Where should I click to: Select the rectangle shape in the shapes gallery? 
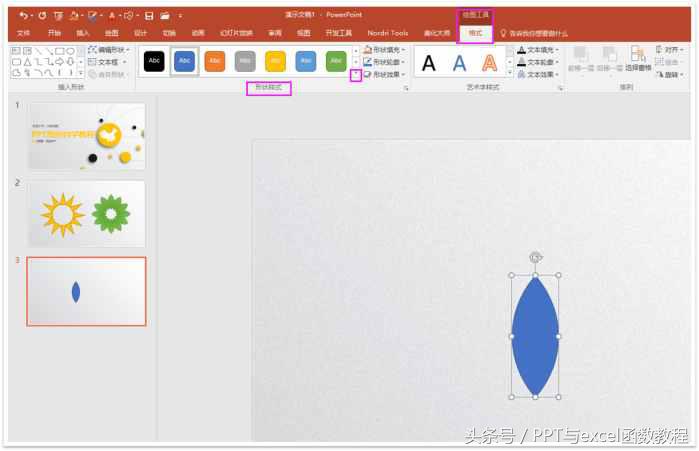point(60,51)
